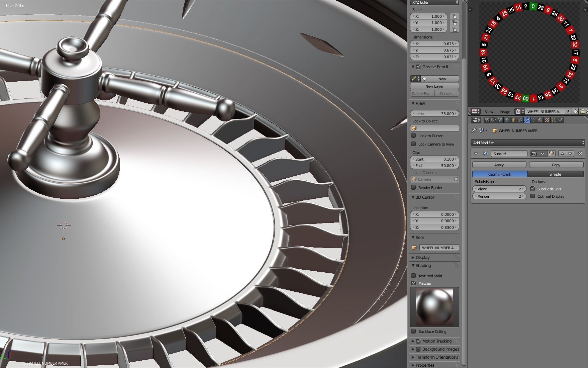Open the Object Data triangle tab
Viewport: 588px width, 368px height.
click(533, 120)
